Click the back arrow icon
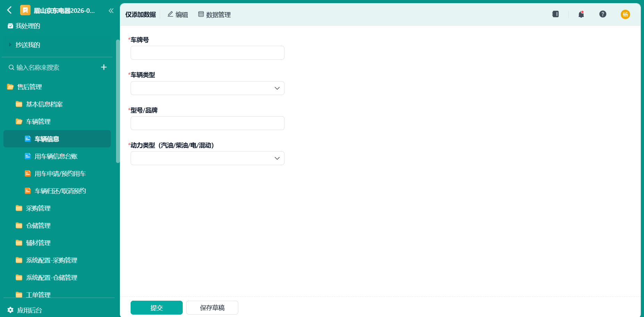Viewport: 644px width, 317px height. (x=9, y=10)
